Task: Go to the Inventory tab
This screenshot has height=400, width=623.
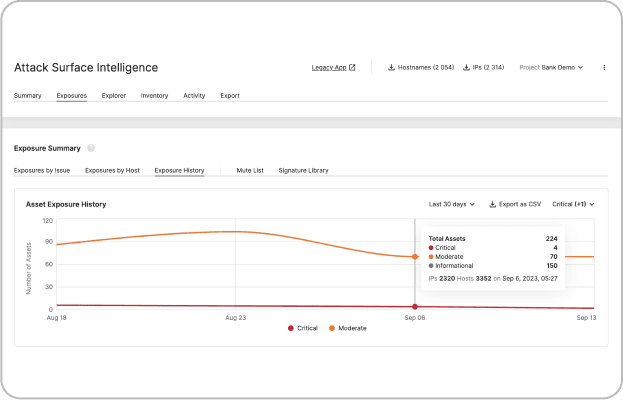Action: click(x=154, y=96)
